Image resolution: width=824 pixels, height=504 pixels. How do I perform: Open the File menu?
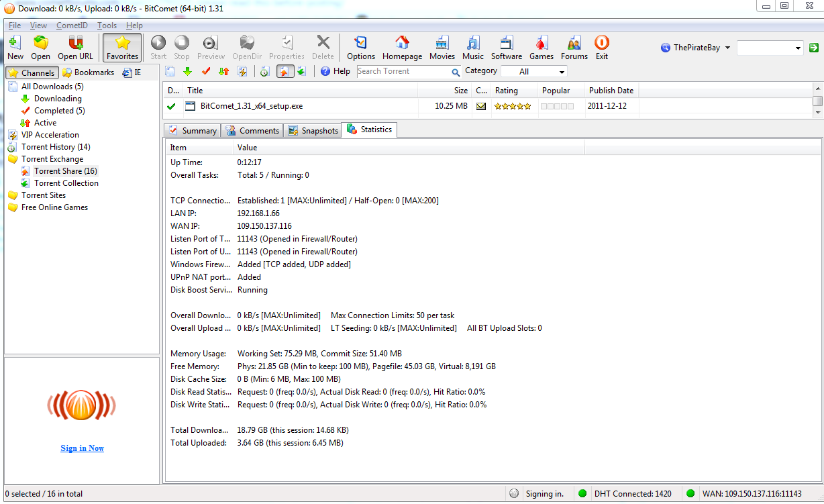click(15, 26)
